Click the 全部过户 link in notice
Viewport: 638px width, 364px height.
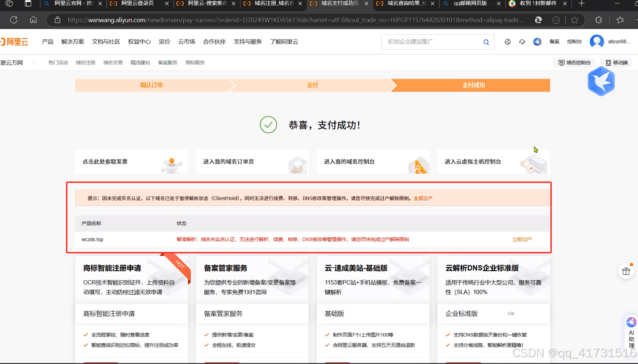(x=423, y=199)
